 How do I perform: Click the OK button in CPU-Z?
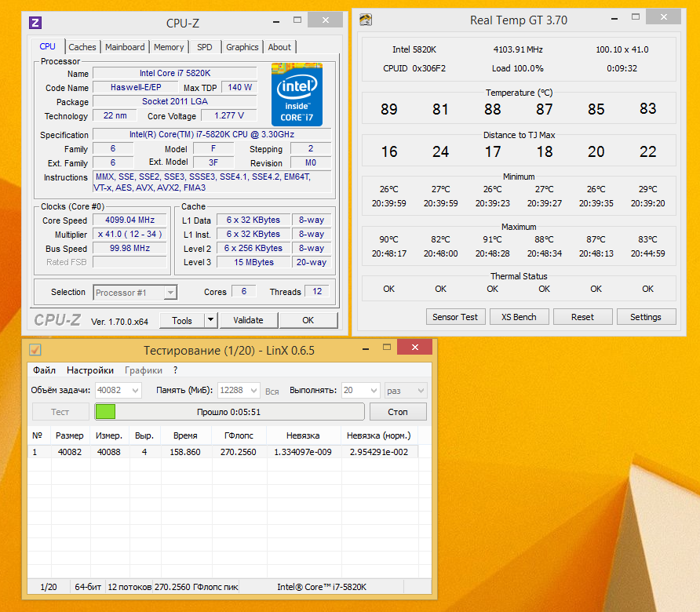308,320
